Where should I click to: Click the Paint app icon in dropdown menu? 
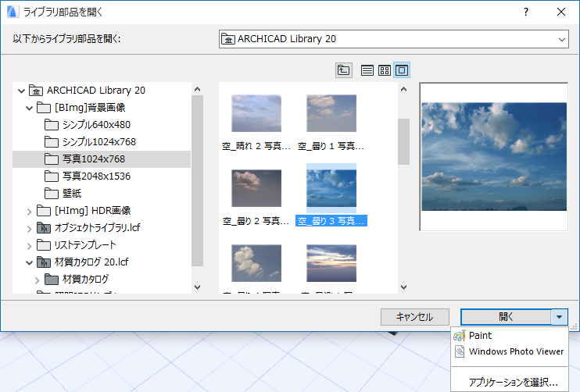(x=459, y=336)
